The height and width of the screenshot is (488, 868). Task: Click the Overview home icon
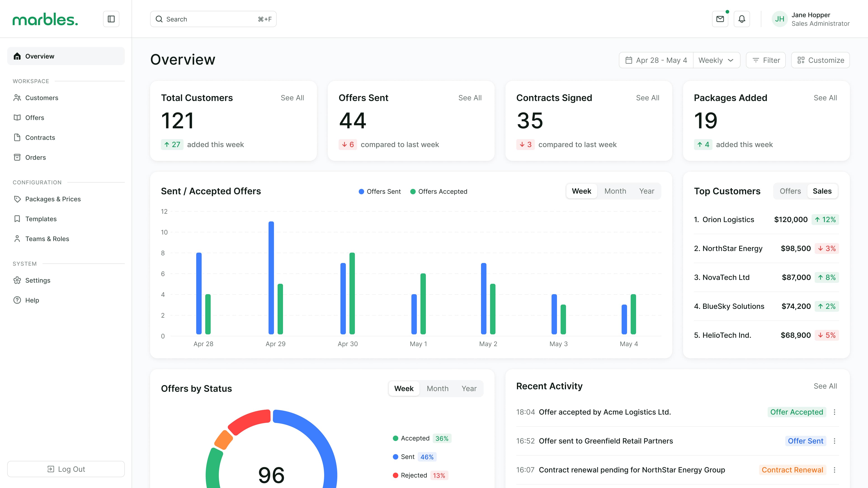(x=17, y=56)
